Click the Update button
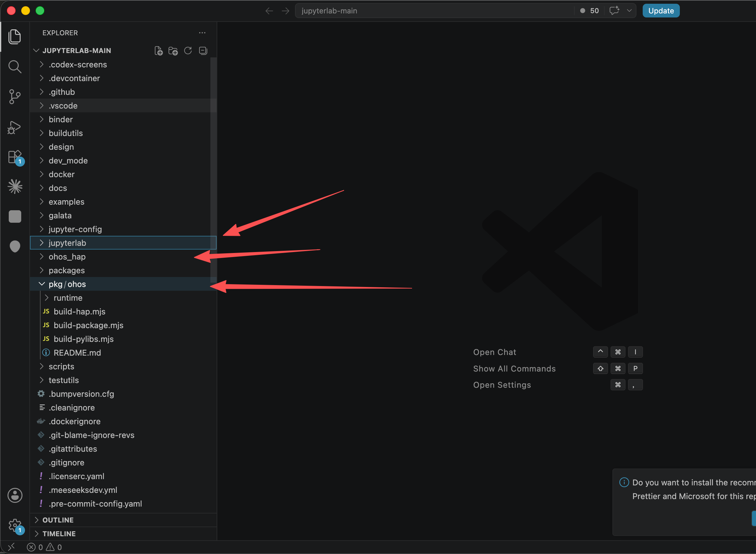This screenshot has width=756, height=554. click(x=661, y=11)
